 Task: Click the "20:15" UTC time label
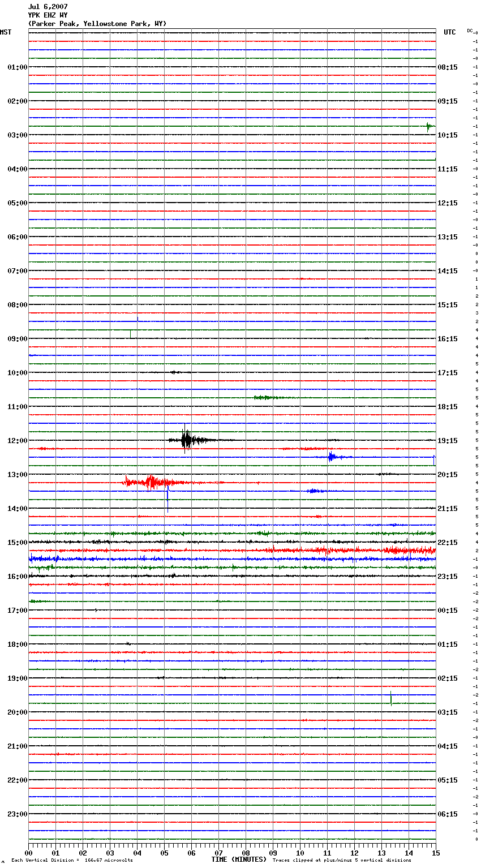pyautogui.click(x=448, y=475)
